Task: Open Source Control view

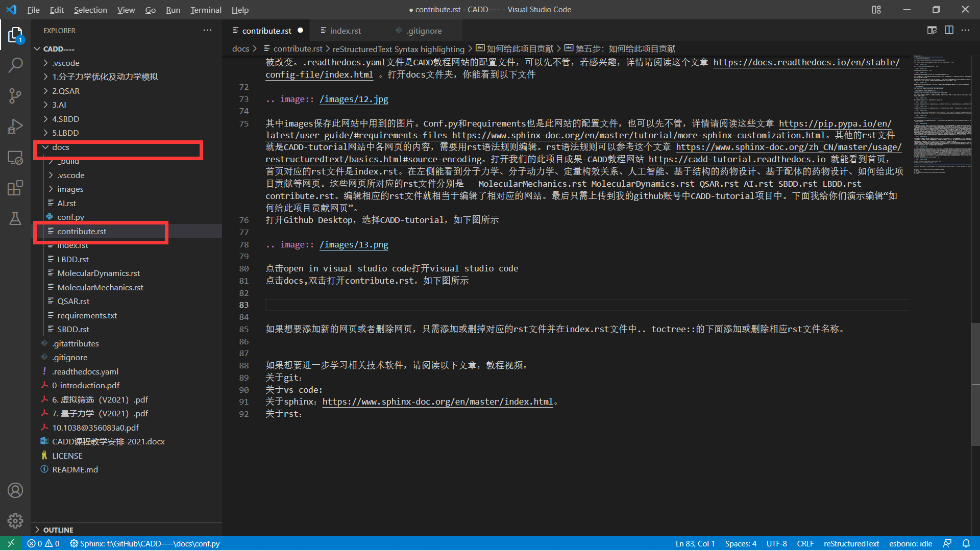Action: tap(15, 95)
